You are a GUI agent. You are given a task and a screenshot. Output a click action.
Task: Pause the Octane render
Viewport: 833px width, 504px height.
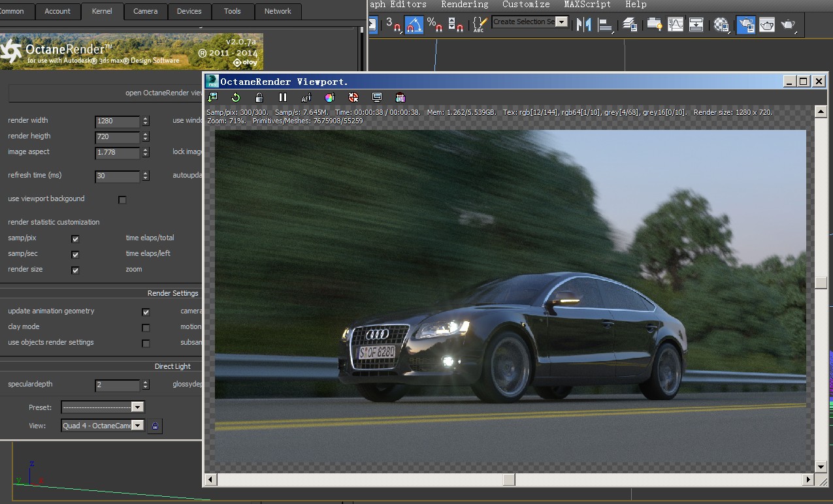coord(283,97)
